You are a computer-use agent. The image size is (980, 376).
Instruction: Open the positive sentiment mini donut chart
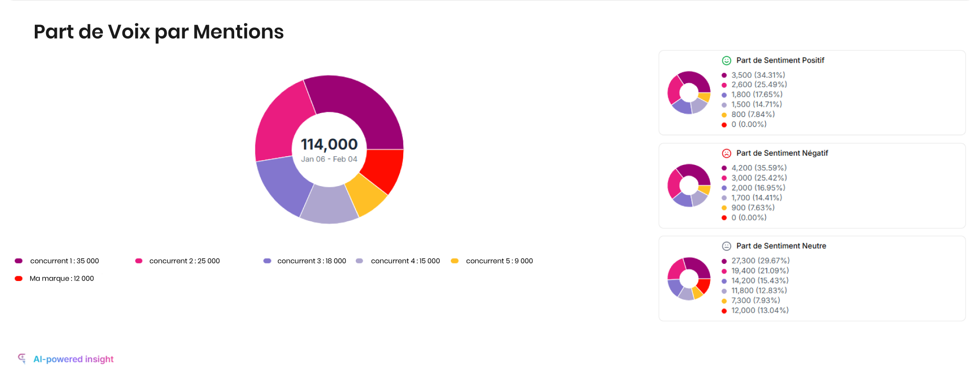pos(688,93)
